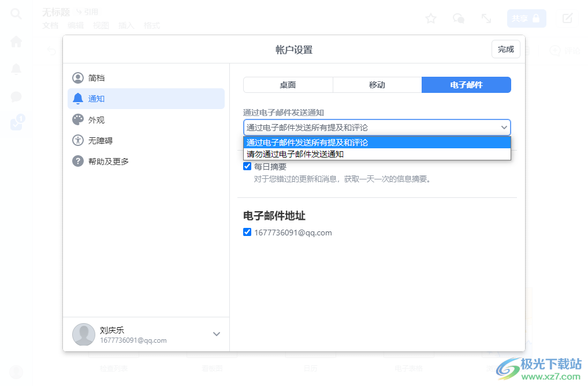Click the home icon in the left sidebar

[16, 42]
